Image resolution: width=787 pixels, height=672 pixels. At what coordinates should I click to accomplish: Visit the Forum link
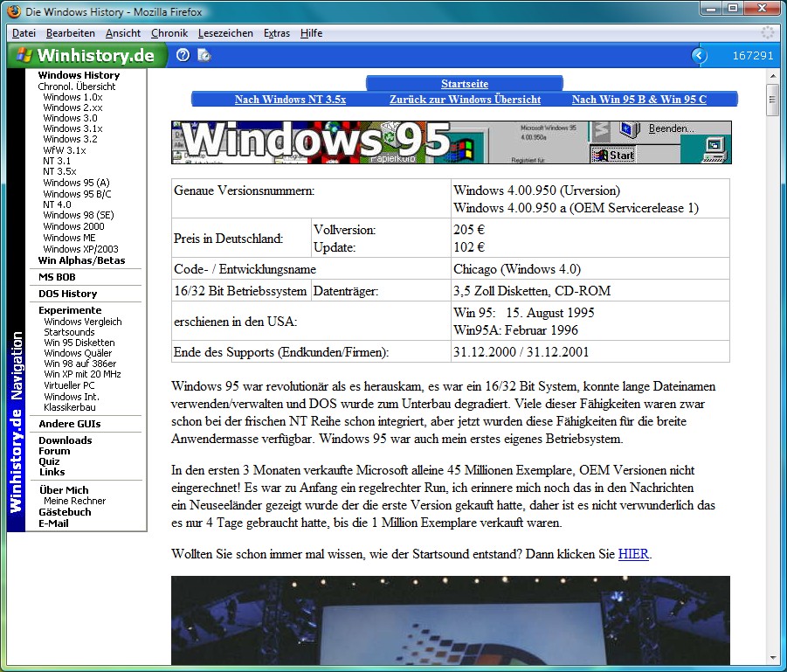54,451
